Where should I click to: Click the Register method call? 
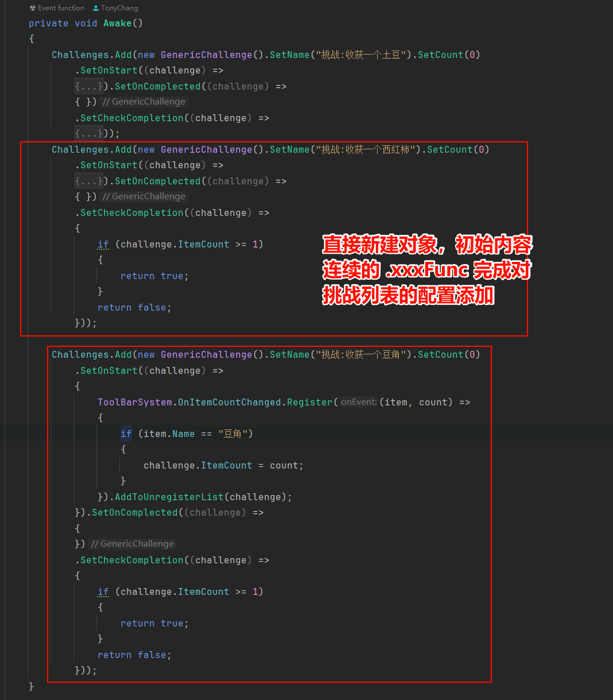(310, 402)
